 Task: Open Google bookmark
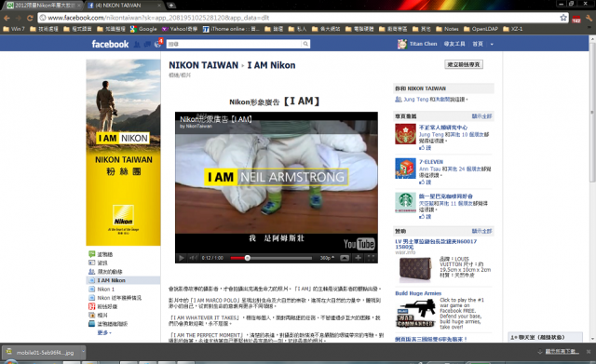(x=143, y=29)
